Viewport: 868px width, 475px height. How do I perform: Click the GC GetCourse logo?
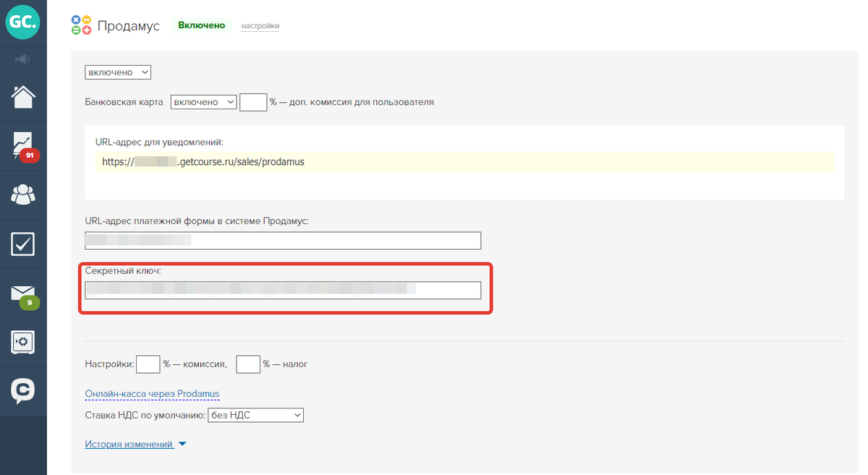point(23,23)
